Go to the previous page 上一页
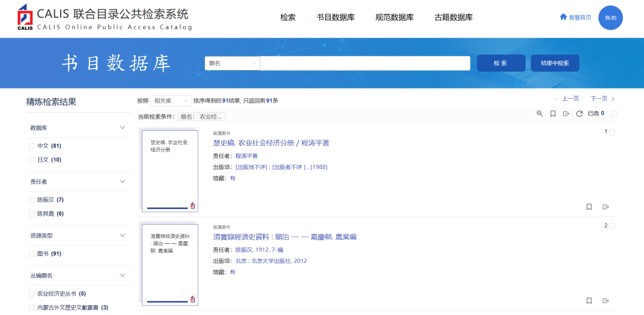Image resolution: width=644 pixels, height=315 pixels. click(570, 99)
